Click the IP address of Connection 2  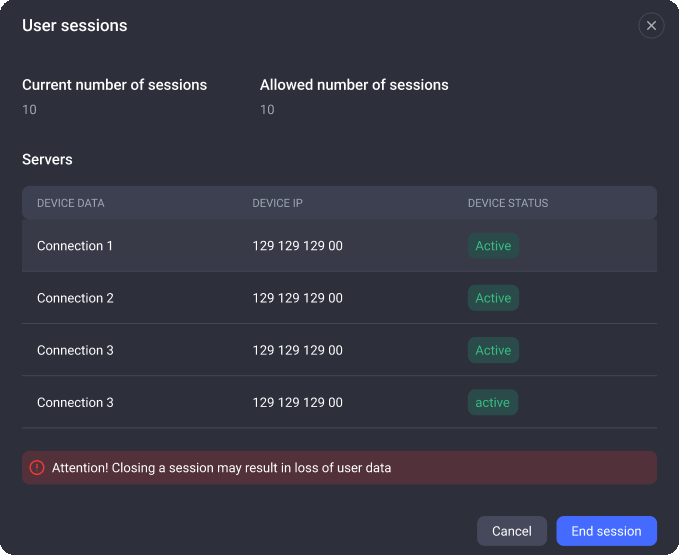297,298
